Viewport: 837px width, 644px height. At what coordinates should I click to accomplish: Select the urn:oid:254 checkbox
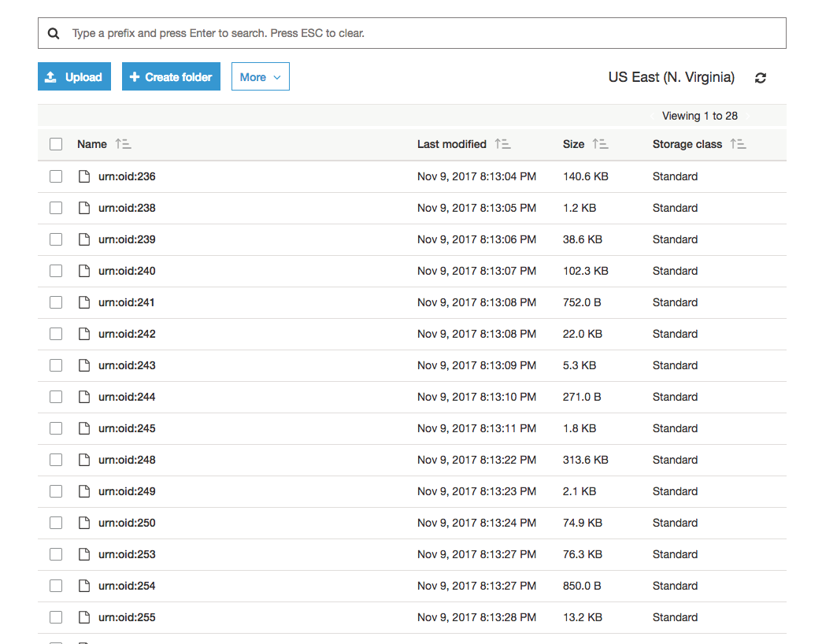[x=56, y=586]
